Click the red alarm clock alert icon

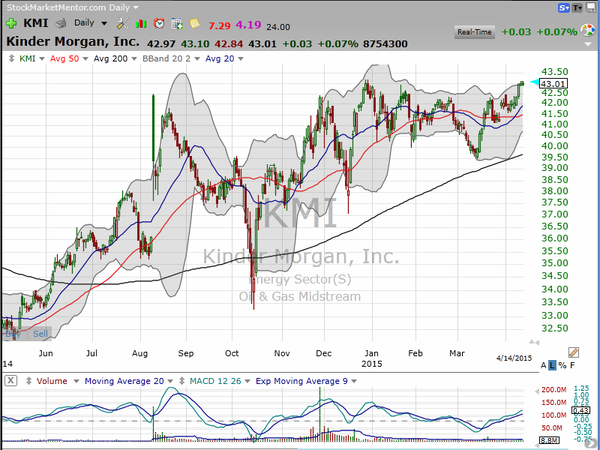tap(159, 24)
